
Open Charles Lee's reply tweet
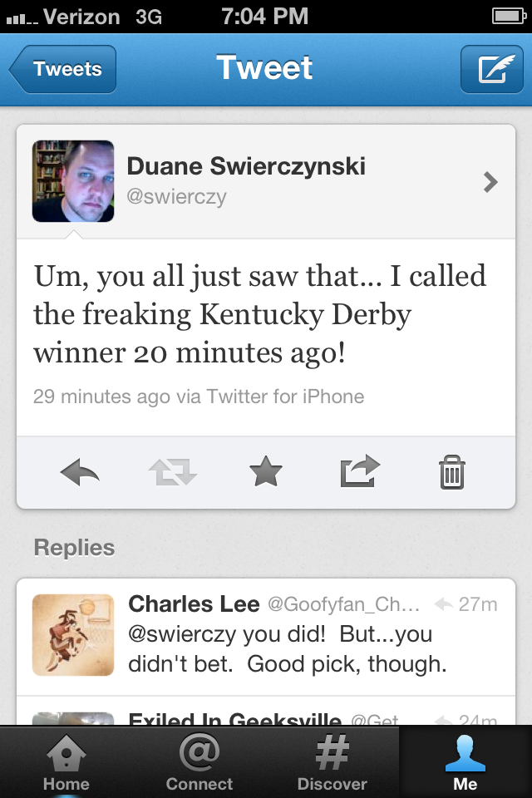coord(266,638)
